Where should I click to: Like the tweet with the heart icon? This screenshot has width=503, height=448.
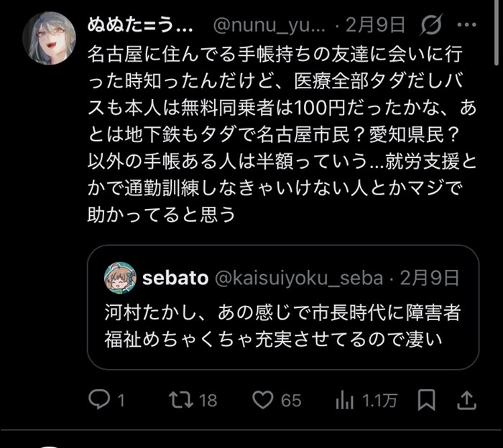(264, 400)
